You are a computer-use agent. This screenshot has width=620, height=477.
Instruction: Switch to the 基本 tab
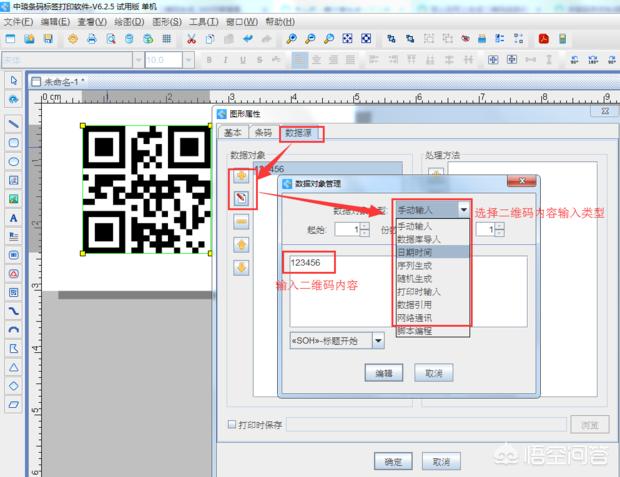tap(233, 132)
